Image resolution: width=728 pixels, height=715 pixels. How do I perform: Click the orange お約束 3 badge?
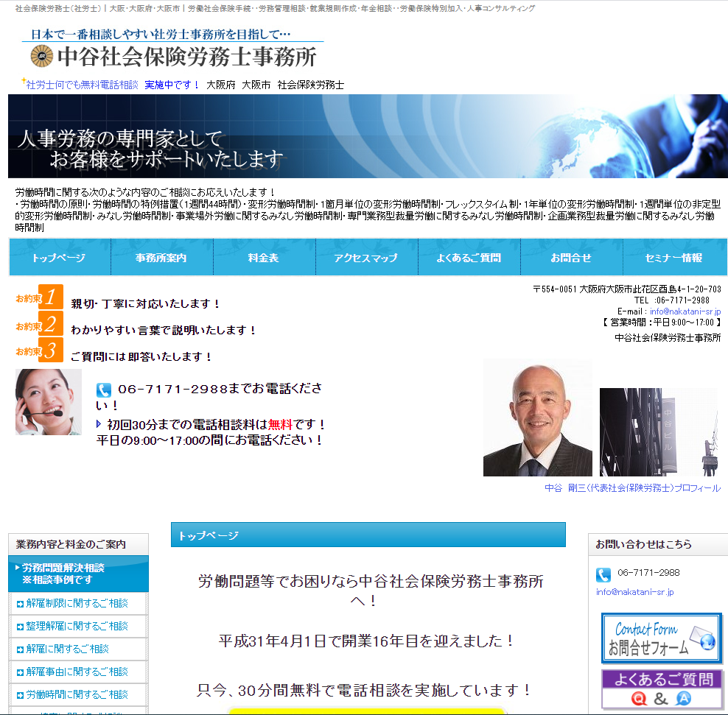tap(50, 351)
